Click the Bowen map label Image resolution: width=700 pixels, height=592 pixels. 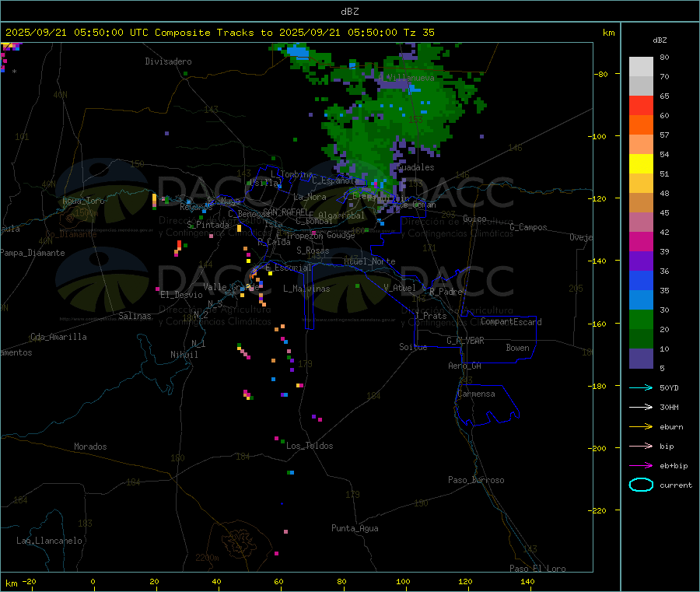[x=518, y=348]
